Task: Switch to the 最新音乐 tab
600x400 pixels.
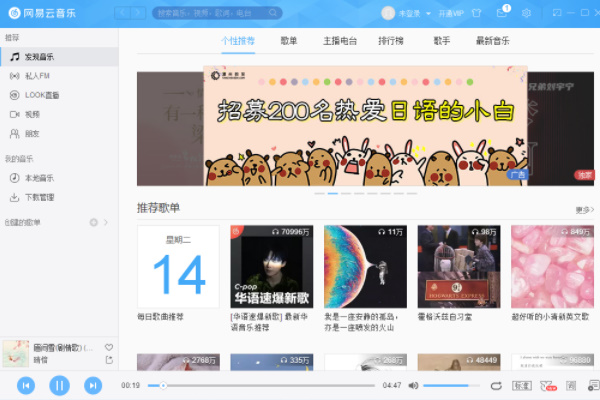Action: (x=492, y=41)
